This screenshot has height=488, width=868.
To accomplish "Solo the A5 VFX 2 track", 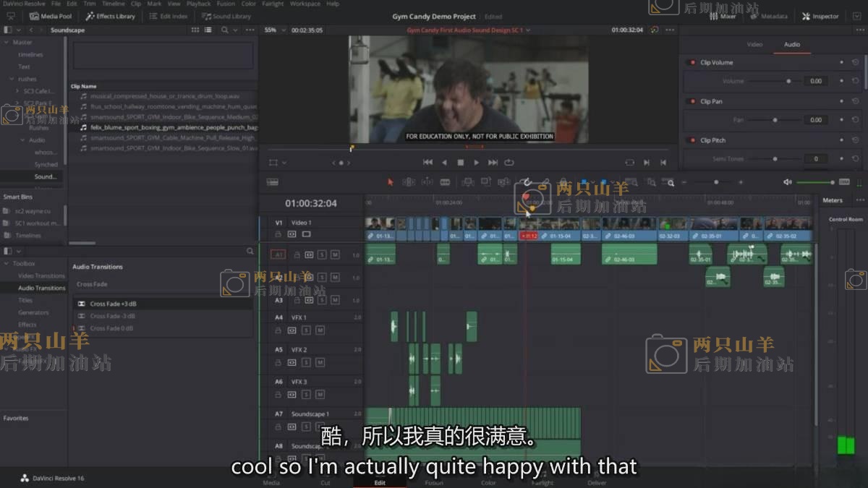I will tap(306, 362).
